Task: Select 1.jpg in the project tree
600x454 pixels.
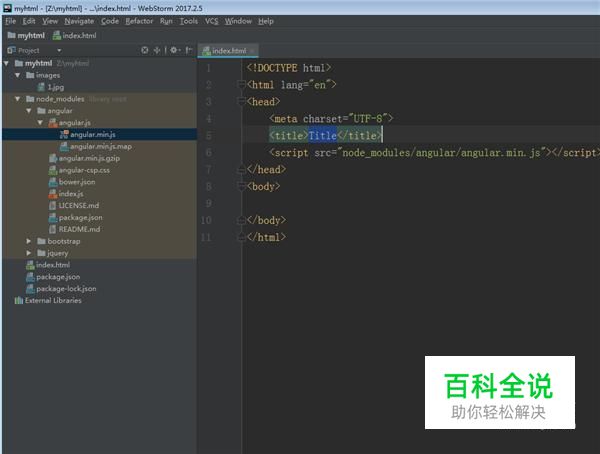Action: click(51, 87)
